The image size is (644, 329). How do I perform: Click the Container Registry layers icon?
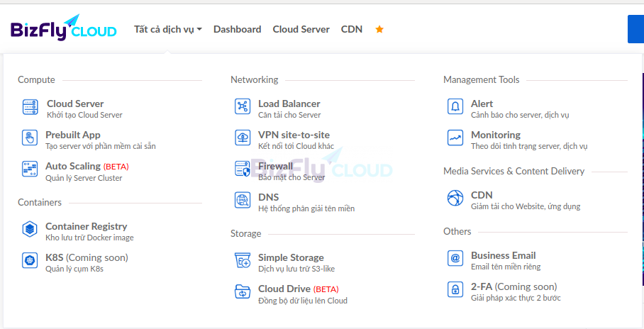point(30,229)
